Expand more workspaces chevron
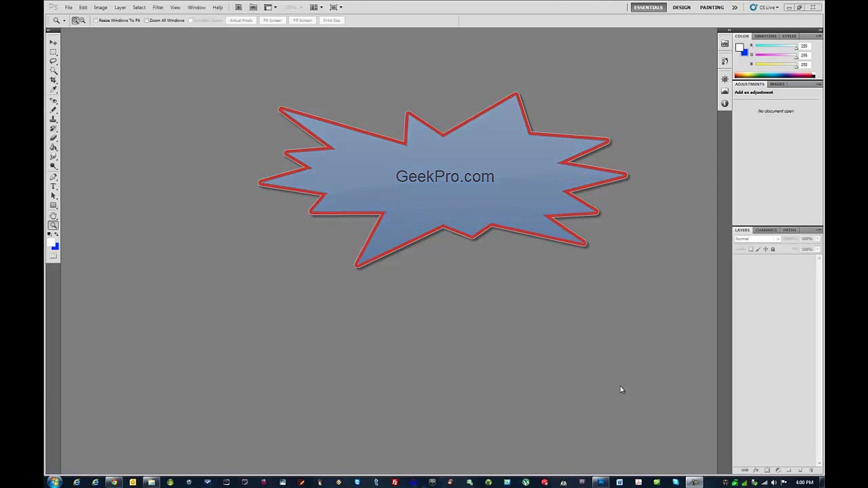The image size is (868, 488). tap(735, 7)
